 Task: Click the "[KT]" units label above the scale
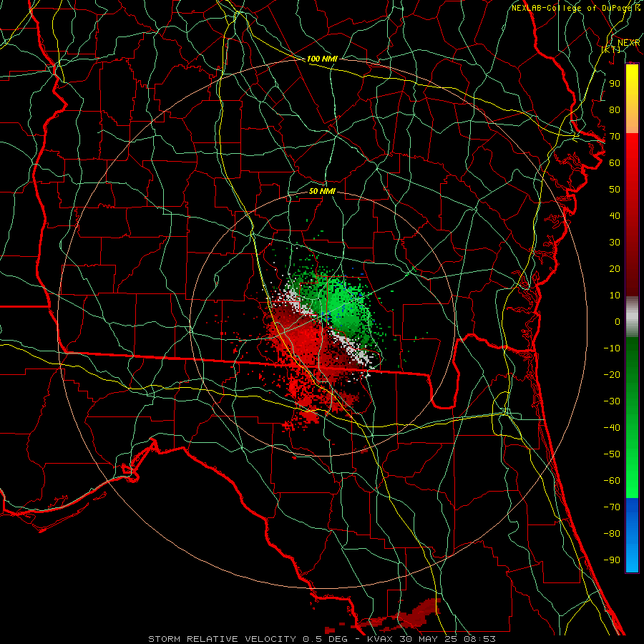611,49
